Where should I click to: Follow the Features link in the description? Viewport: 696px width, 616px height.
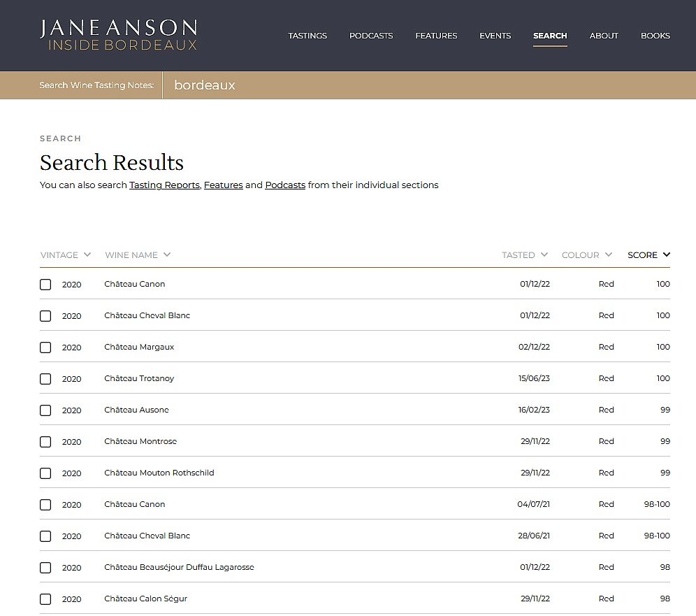(224, 185)
